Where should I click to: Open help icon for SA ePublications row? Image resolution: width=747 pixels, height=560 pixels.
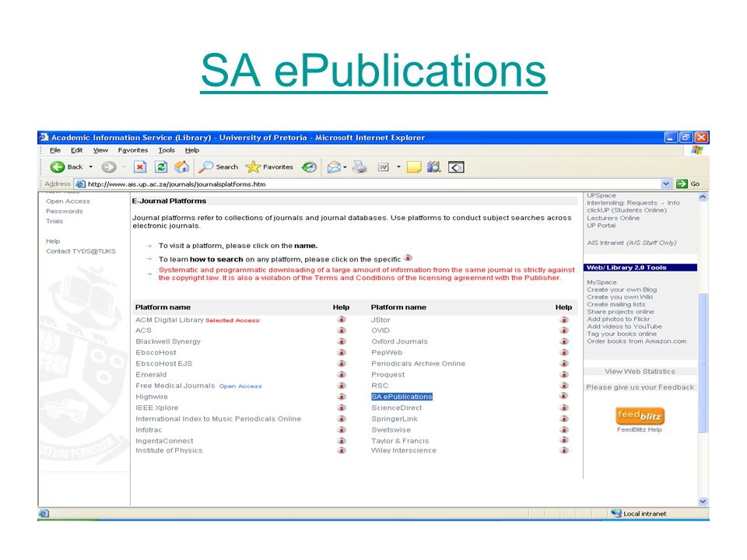[565, 396]
